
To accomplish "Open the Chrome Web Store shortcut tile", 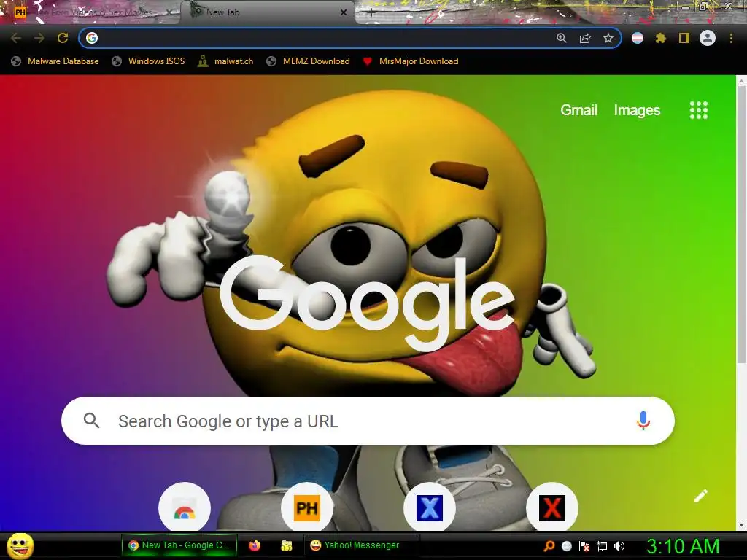I will pos(185,508).
